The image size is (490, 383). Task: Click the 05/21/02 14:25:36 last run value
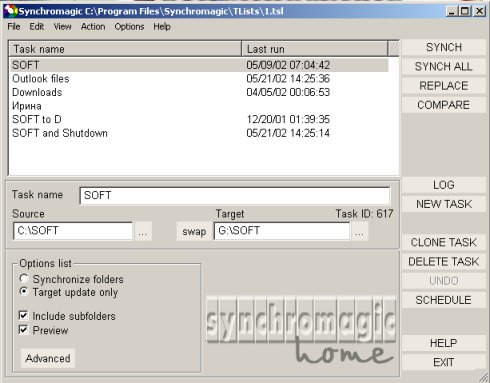tap(288, 79)
